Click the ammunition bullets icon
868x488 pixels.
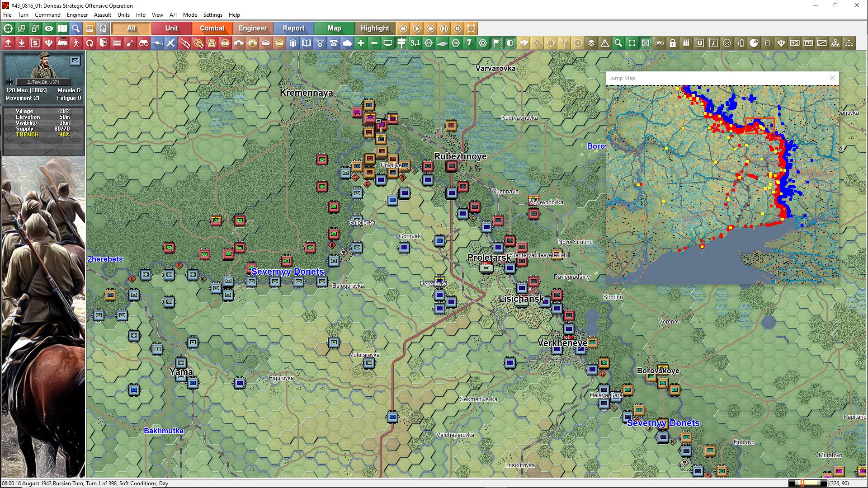coord(686,43)
